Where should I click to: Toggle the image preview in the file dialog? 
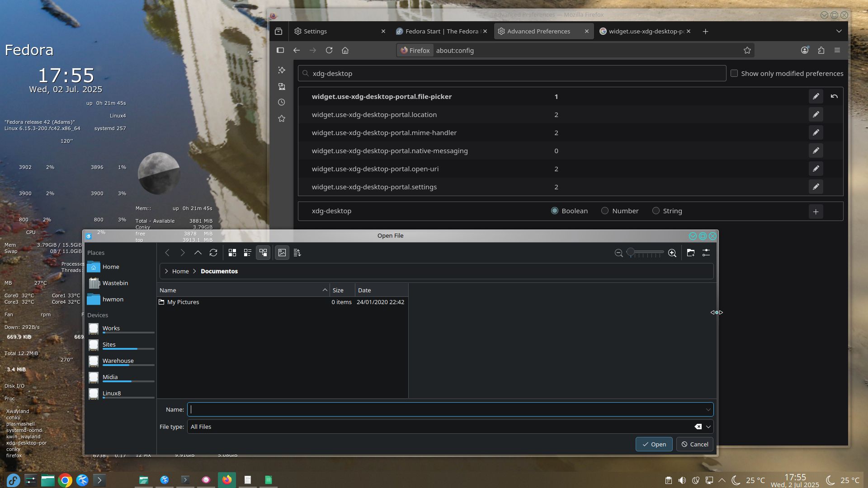coord(282,253)
